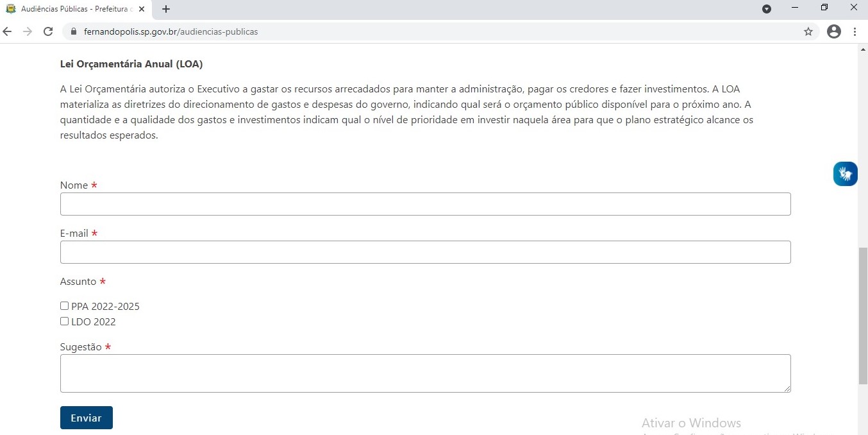The image size is (868, 435).
Task: Click the vertical page scrollbar thumb
Action: click(x=863, y=314)
